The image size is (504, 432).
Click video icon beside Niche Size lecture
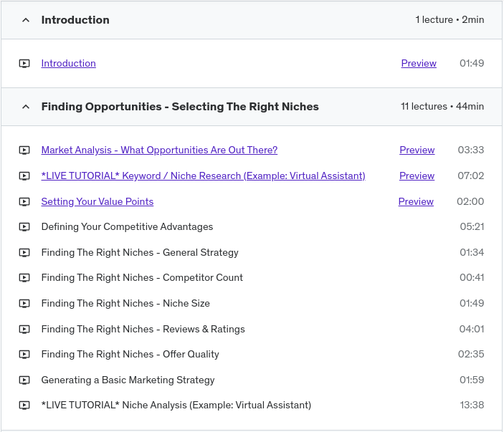(x=24, y=304)
